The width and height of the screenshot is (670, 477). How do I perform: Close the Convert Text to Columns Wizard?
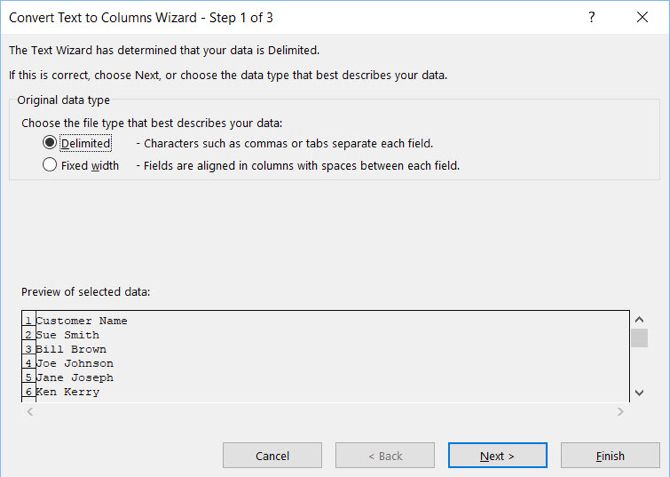642,17
